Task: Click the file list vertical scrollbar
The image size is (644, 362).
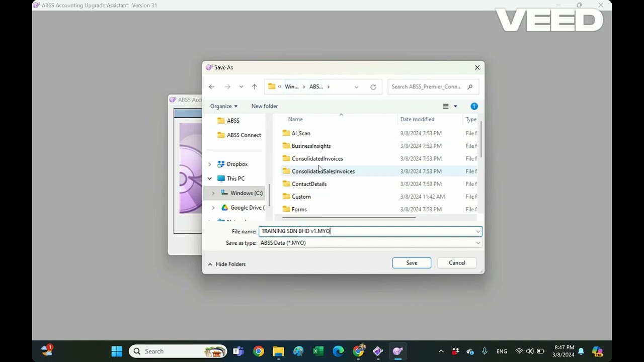Action: click(x=481, y=140)
